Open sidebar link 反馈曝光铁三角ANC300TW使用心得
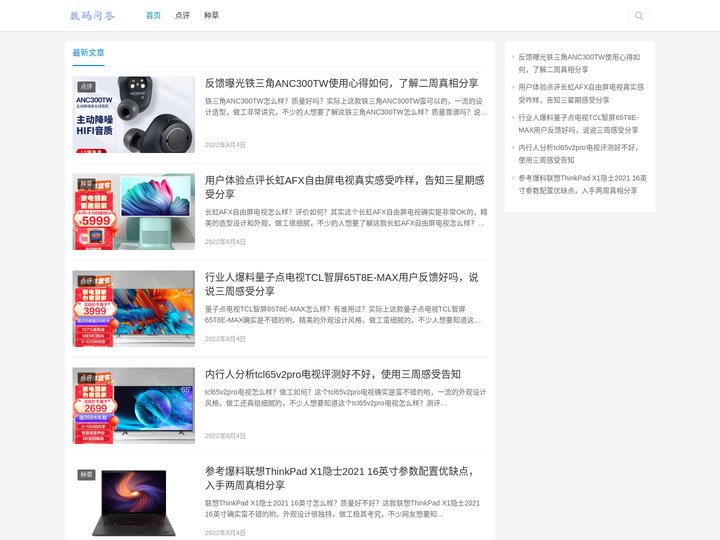 point(579,63)
